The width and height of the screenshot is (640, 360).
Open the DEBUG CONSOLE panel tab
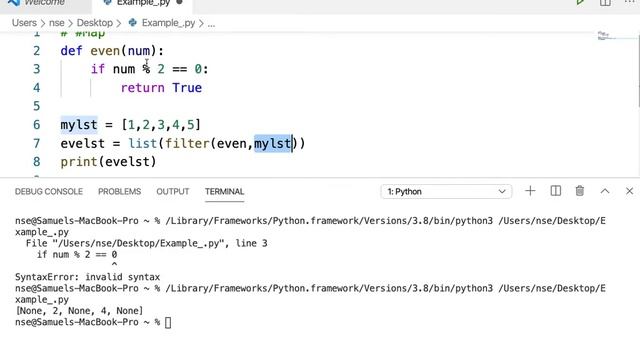tap(49, 191)
